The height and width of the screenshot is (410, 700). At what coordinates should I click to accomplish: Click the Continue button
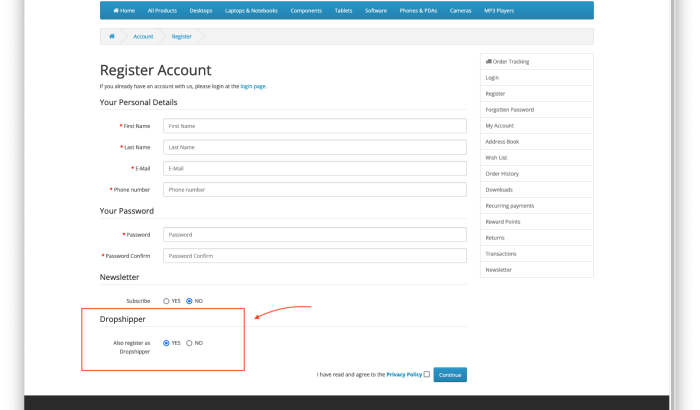point(450,375)
